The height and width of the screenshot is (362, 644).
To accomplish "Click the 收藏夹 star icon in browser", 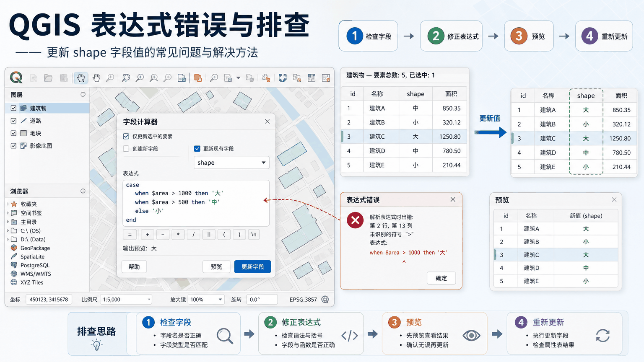I will click(14, 204).
